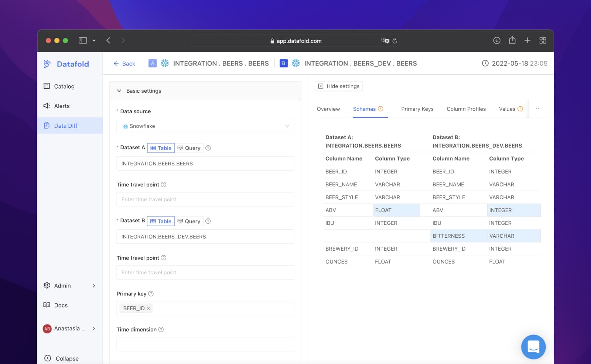This screenshot has height=364, width=591.
Task: Click the dataset A badge icon
Action: pos(153,63)
